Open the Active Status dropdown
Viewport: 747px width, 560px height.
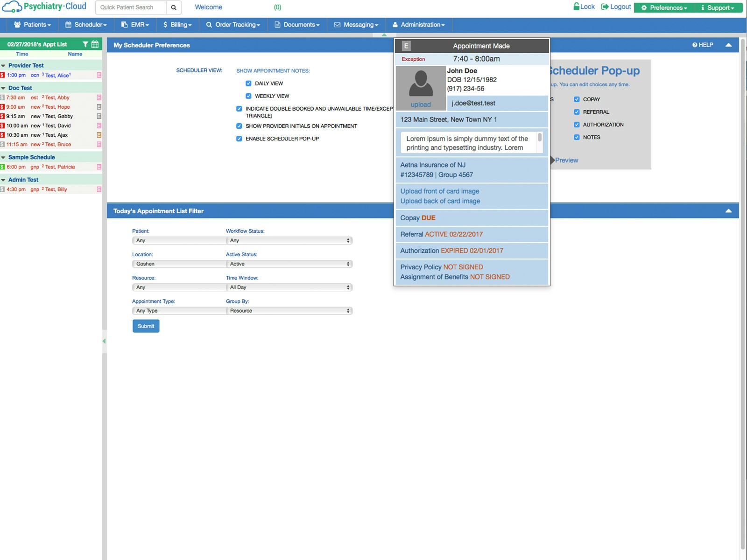pos(289,264)
